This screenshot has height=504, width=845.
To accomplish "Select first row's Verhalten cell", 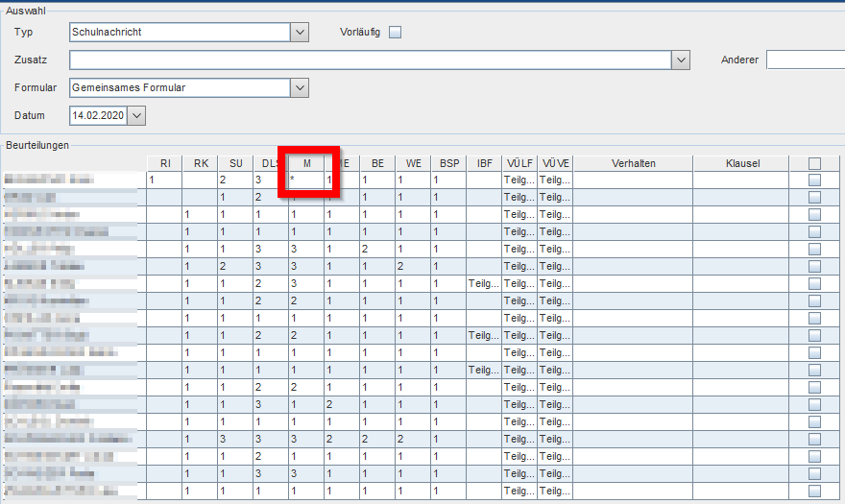I will pyautogui.click(x=633, y=180).
